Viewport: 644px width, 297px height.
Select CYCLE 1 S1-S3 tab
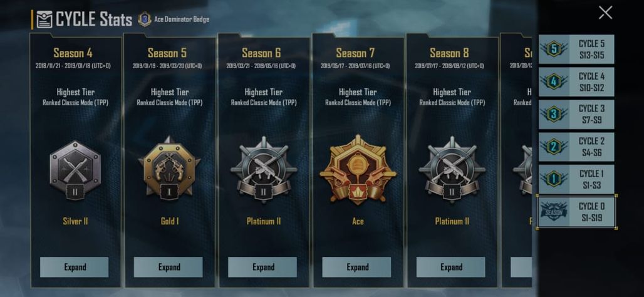coord(576,179)
